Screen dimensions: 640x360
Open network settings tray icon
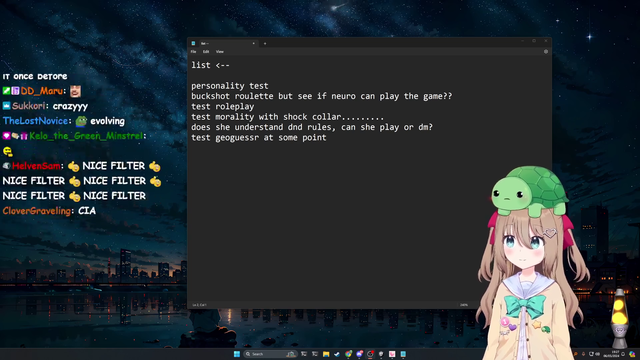pos(591,354)
